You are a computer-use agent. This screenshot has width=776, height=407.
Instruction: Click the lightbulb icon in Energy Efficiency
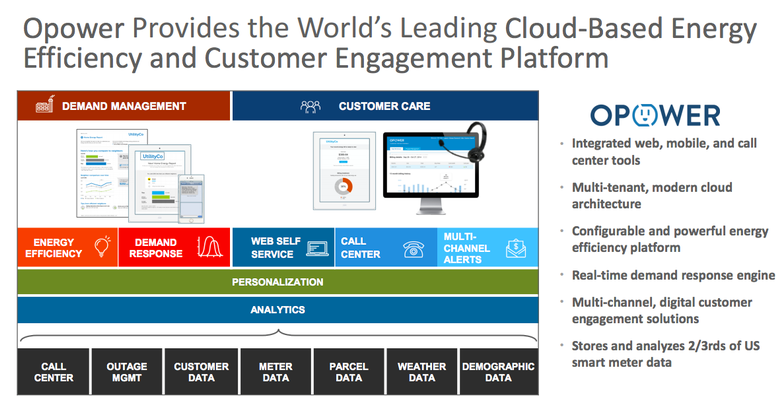click(102, 247)
